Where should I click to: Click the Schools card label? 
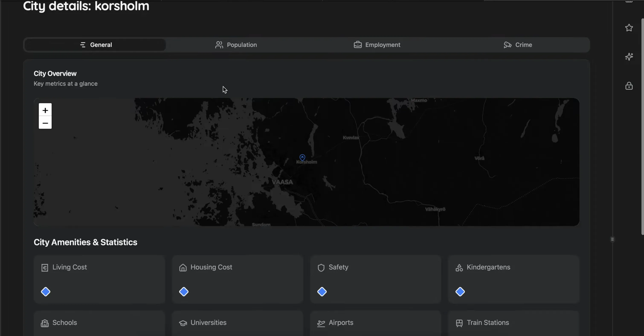click(64, 323)
